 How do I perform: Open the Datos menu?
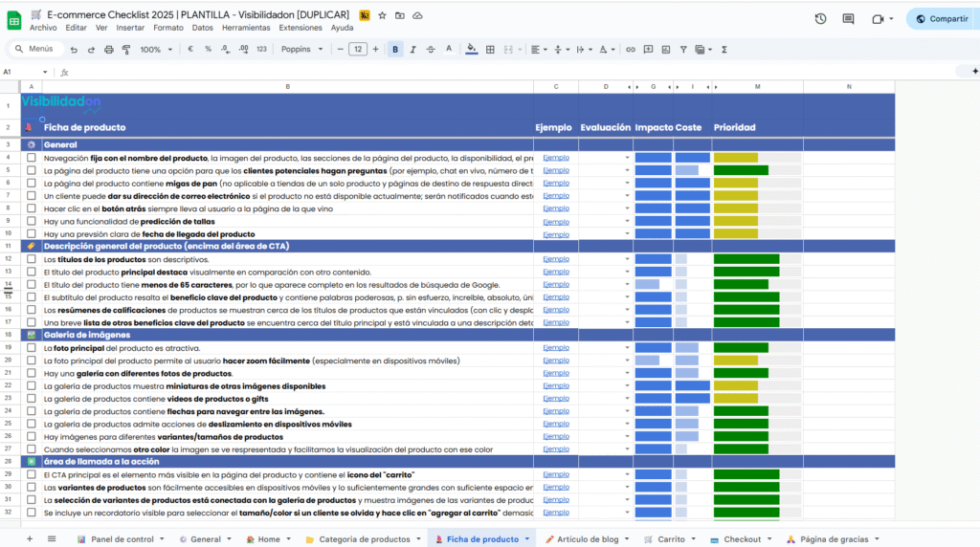[x=202, y=28]
